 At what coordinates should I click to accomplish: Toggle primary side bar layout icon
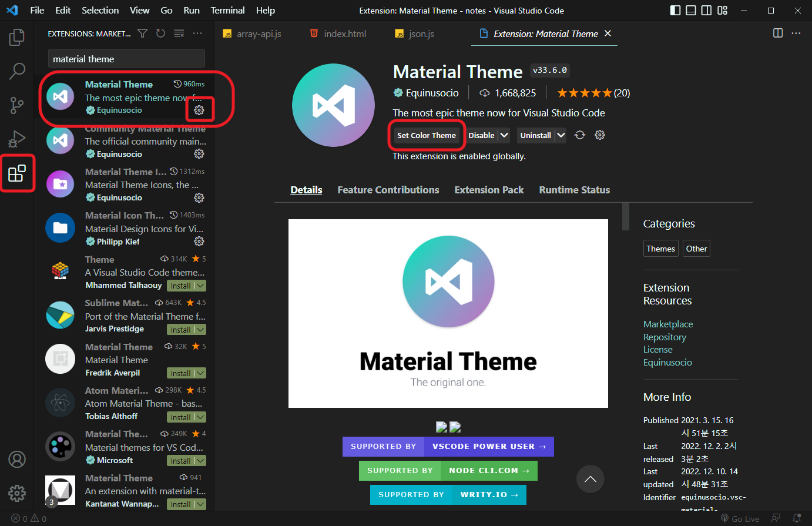[x=676, y=11]
